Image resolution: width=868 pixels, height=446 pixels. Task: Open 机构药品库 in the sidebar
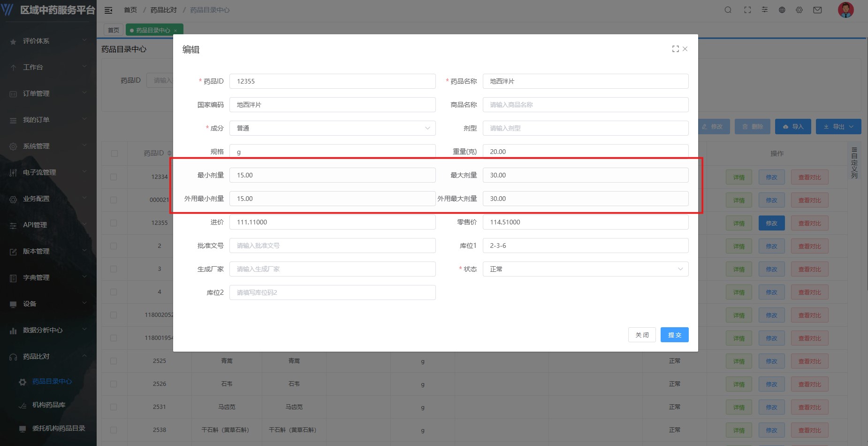click(x=49, y=405)
